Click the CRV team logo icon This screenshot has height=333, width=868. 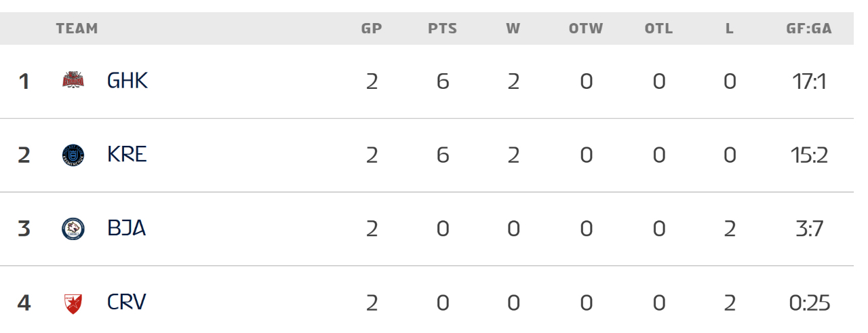coord(73,302)
